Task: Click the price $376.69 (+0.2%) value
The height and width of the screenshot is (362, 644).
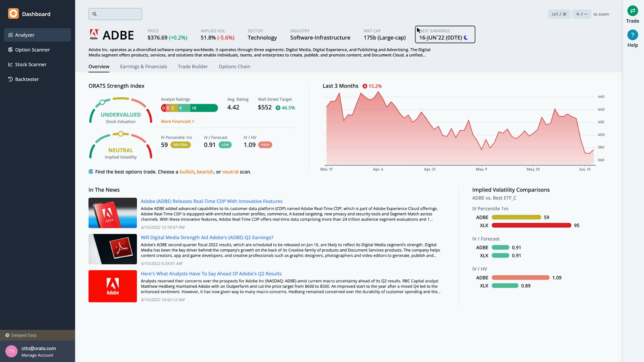Action: 167,38
